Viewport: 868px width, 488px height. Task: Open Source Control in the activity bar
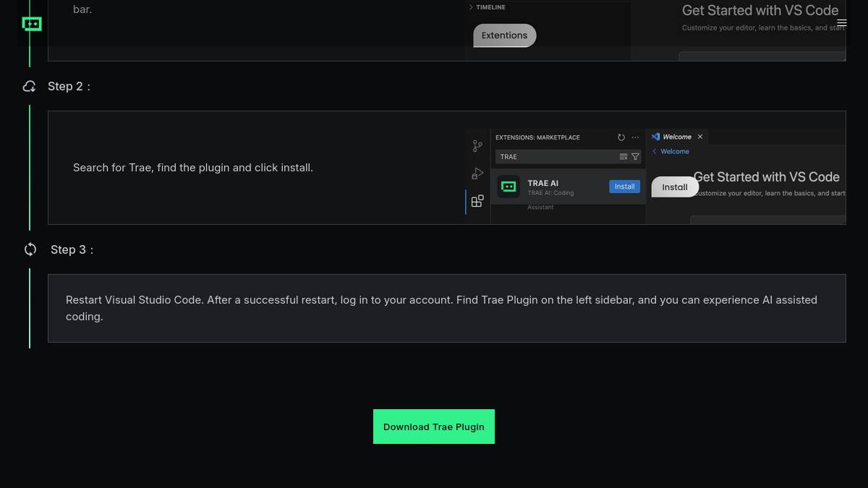(477, 146)
